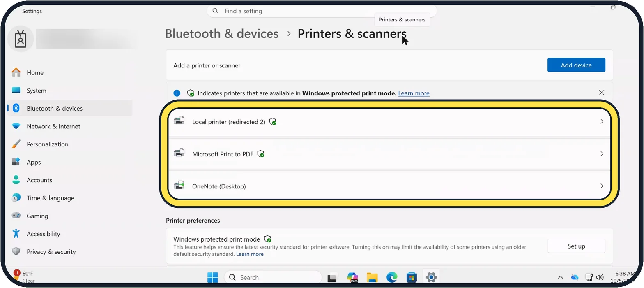This screenshot has height=288, width=644.
Task: Click the OneNote (Desktop) printer icon
Action: (x=179, y=185)
